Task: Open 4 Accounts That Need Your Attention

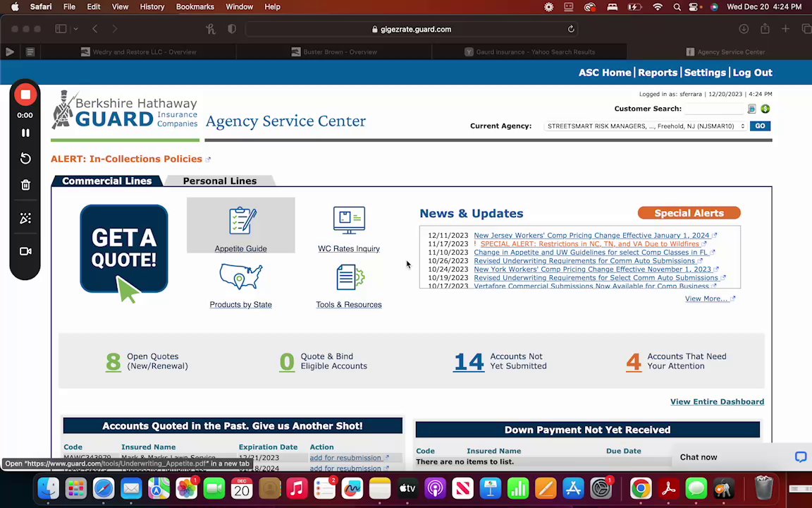Action: pyautogui.click(x=634, y=361)
